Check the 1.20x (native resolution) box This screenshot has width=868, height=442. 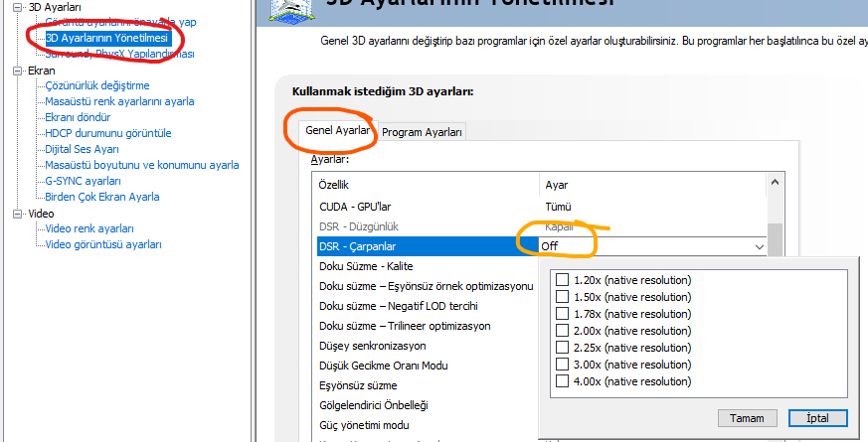tap(563, 280)
